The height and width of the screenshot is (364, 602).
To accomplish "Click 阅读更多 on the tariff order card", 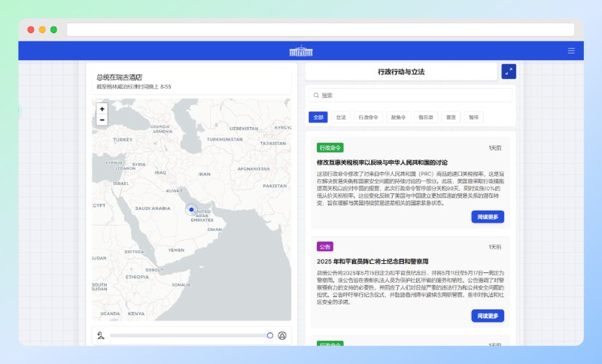I will pos(488,217).
